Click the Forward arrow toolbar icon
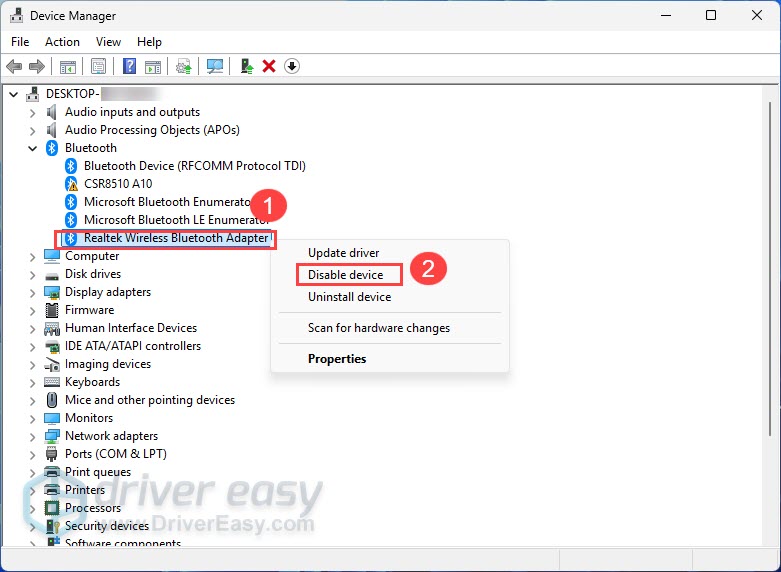781x572 pixels. 37,66
